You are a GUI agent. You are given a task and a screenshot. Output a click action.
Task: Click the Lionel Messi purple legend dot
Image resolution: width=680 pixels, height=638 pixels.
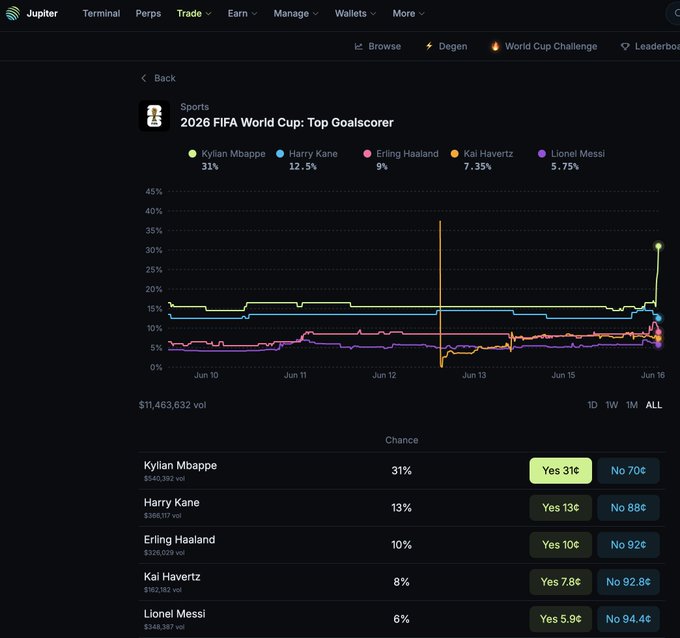(x=542, y=154)
